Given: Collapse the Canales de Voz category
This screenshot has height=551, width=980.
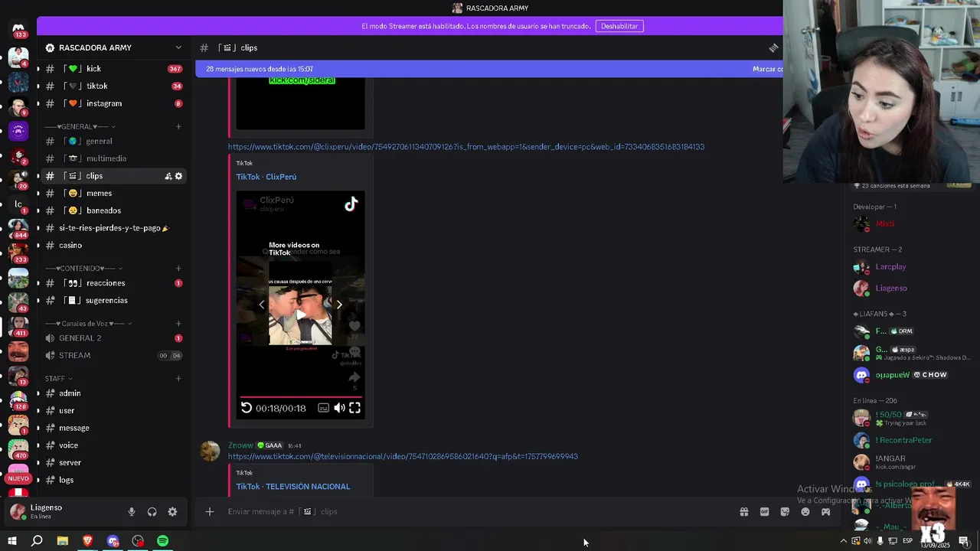Looking at the screenshot, I should tap(89, 324).
